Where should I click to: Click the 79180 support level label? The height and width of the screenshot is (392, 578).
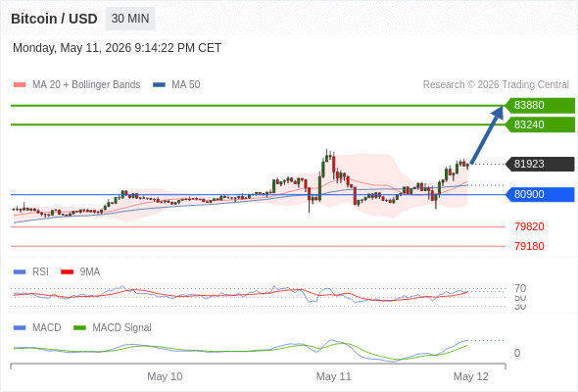[529, 246]
